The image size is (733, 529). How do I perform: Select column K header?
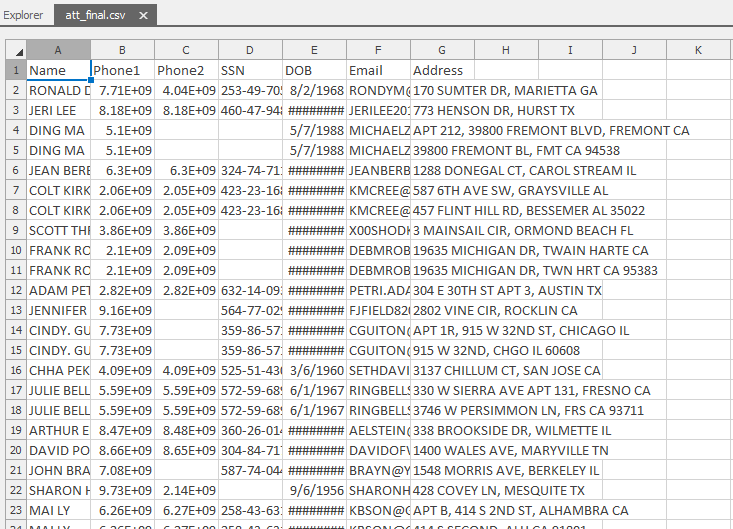coord(698,50)
